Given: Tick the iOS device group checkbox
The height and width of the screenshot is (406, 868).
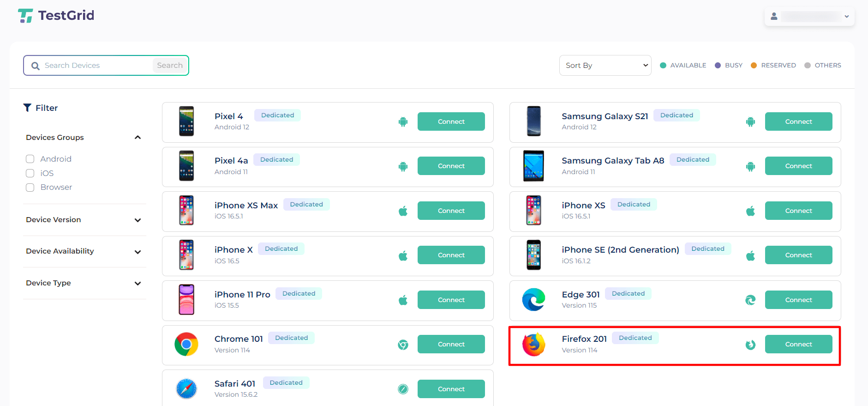Looking at the screenshot, I should 30,173.
